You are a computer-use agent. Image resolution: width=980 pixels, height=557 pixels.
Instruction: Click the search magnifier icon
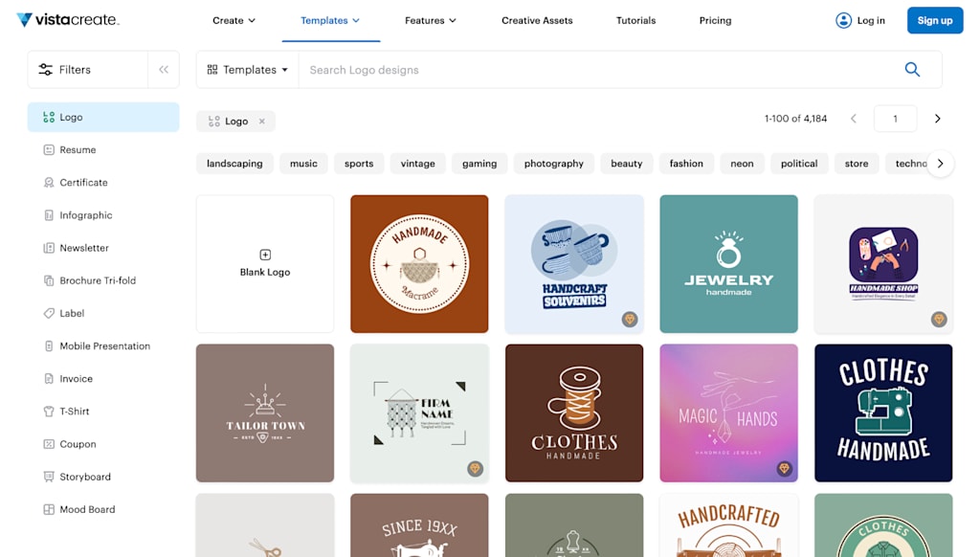(x=912, y=69)
